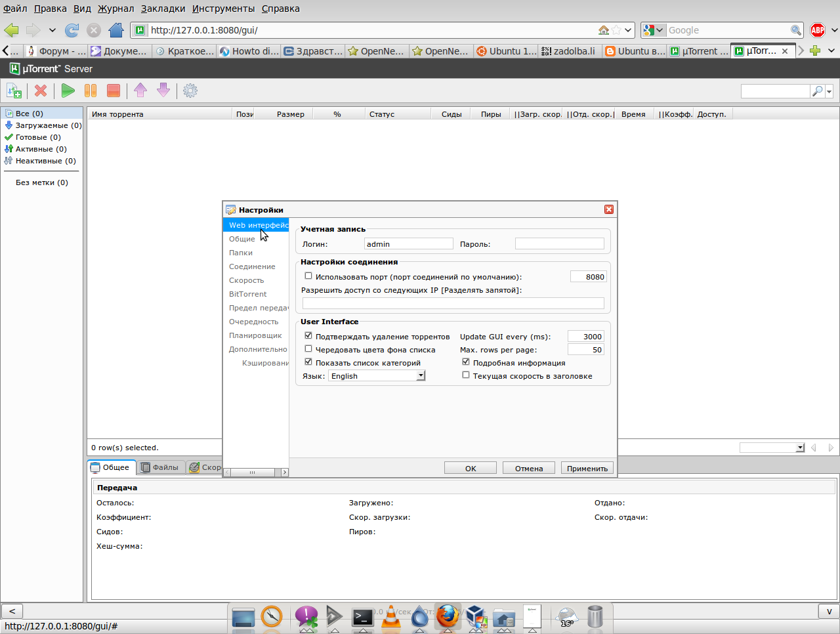
Task: Click the browser Back arrow
Action: [x=11, y=30]
